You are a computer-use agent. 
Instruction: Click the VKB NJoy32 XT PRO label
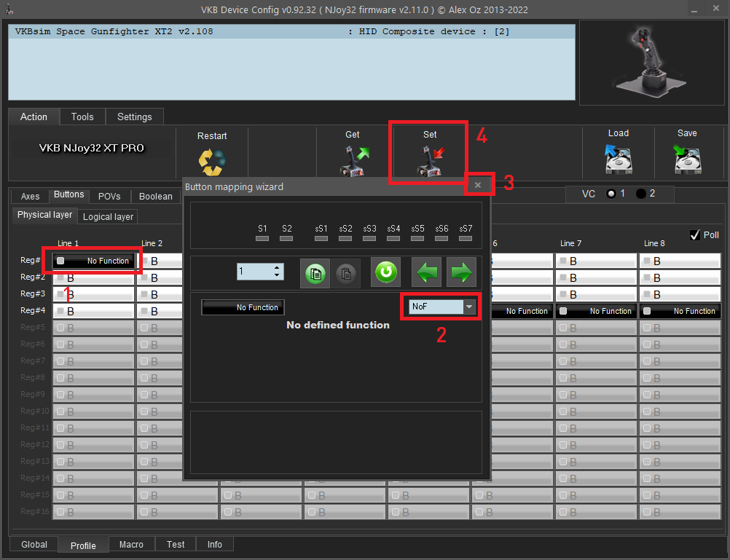pyautogui.click(x=92, y=148)
